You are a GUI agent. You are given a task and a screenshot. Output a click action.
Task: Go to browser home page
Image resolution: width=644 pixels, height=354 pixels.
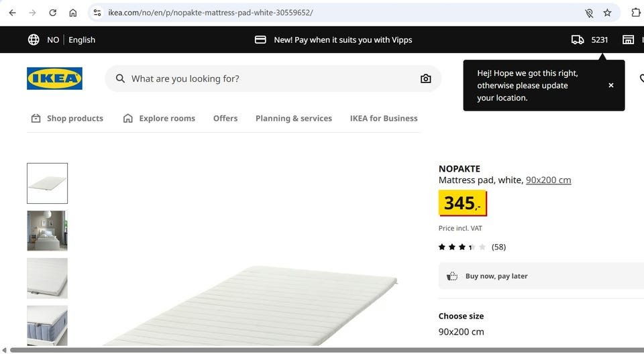coord(72,13)
